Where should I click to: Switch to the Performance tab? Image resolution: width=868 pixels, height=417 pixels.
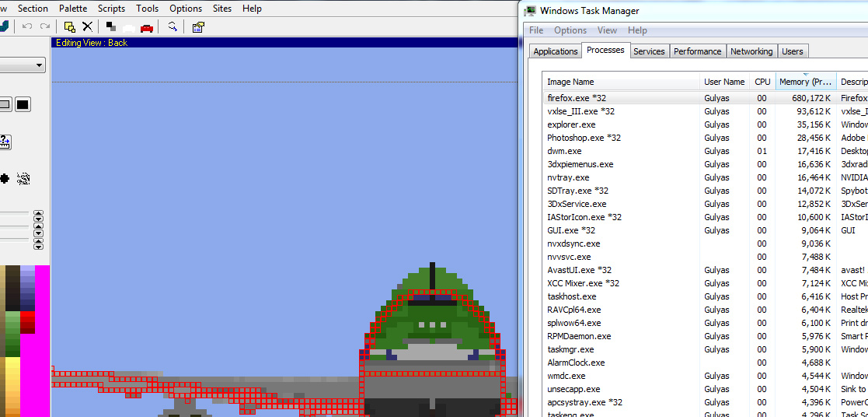click(x=697, y=51)
